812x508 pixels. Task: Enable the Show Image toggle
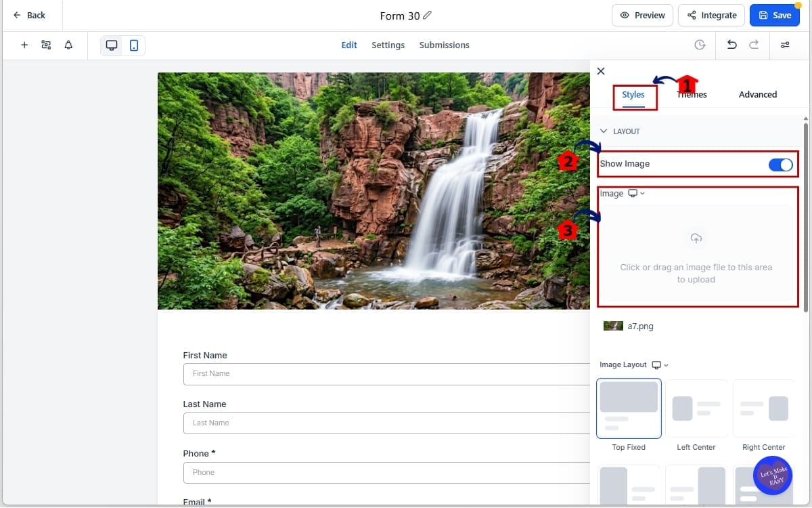(781, 165)
